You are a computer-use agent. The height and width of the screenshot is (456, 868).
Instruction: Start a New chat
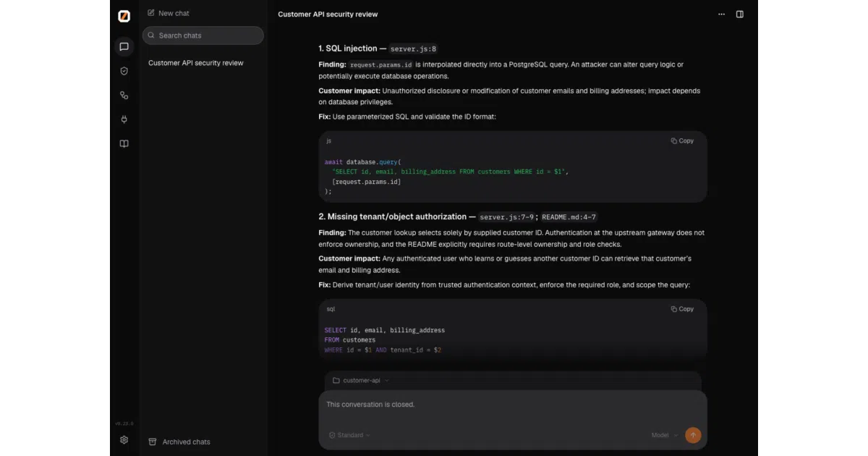pos(169,13)
